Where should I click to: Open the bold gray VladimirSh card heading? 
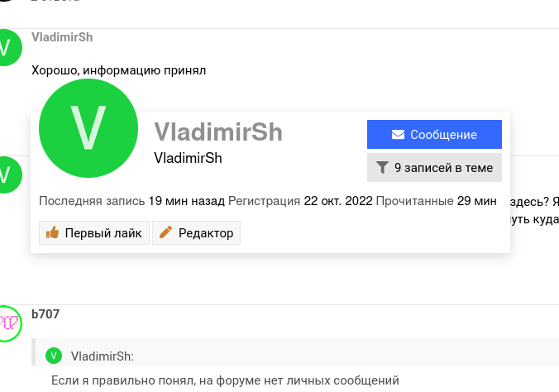click(218, 132)
